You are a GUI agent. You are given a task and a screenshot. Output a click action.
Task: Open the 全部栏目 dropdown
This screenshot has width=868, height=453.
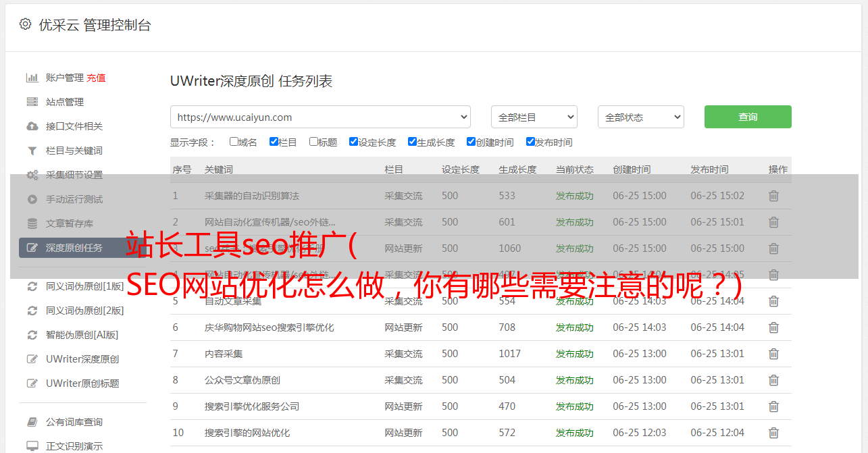pos(534,117)
